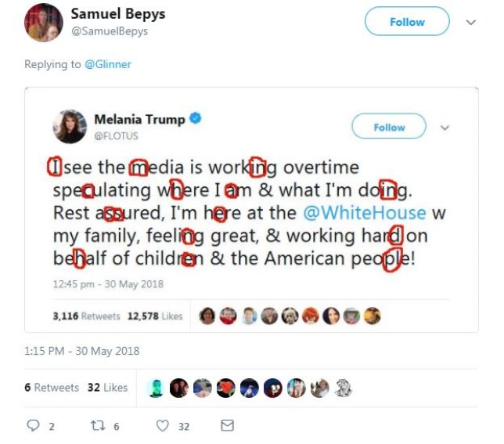The image size is (504, 444).
Task: Expand options chevron next to Samuel's Follow
Action: 471,22
